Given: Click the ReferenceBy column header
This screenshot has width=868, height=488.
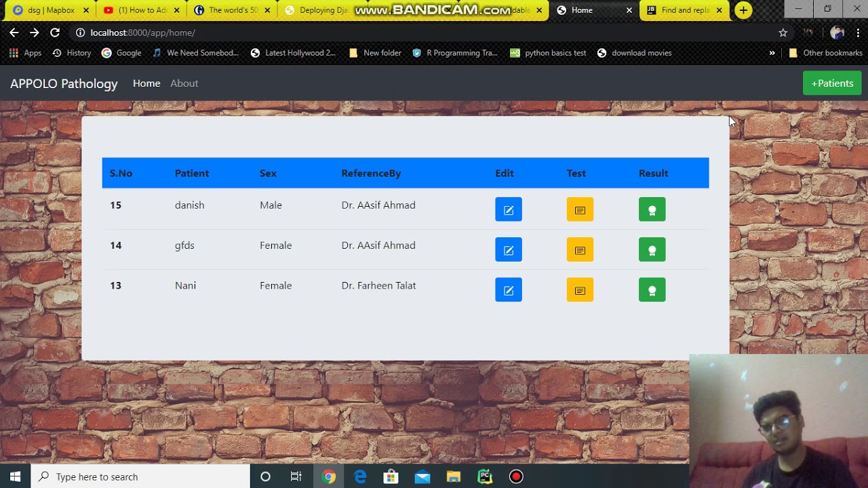Looking at the screenshot, I should (x=371, y=173).
